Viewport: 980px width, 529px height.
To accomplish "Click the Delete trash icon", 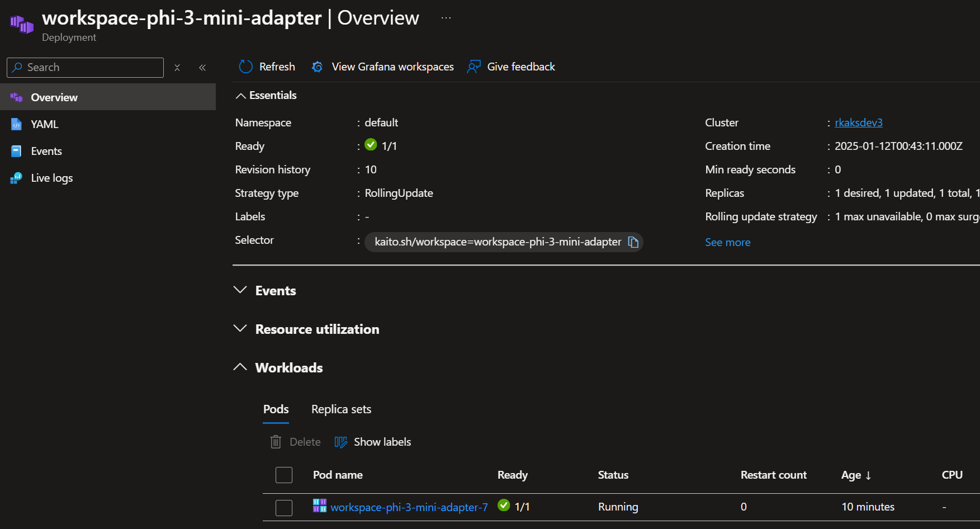I will click(276, 442).
